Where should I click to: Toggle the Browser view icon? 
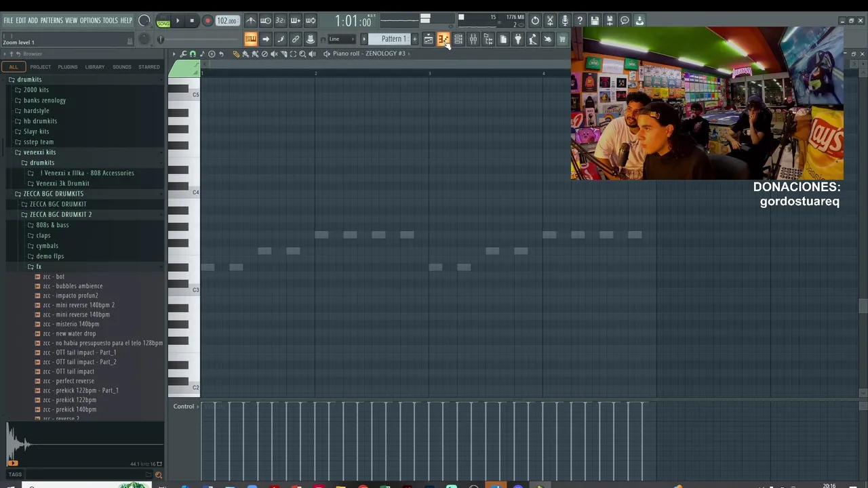point(488,39)
